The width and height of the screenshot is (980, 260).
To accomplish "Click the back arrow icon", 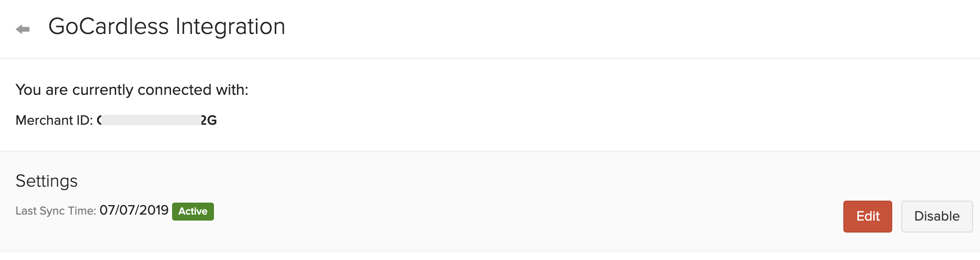I will (23, 29).
